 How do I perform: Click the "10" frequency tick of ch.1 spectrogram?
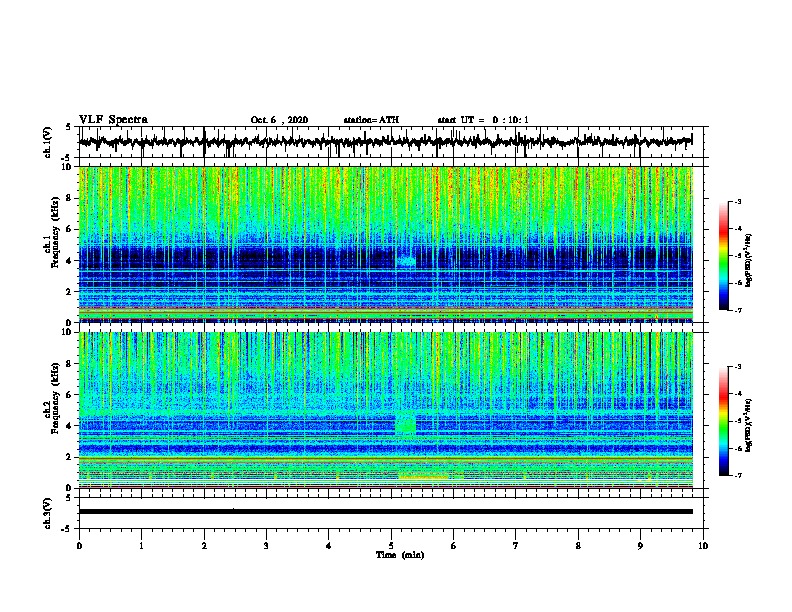pyautogui.click(x=68, y=167)
